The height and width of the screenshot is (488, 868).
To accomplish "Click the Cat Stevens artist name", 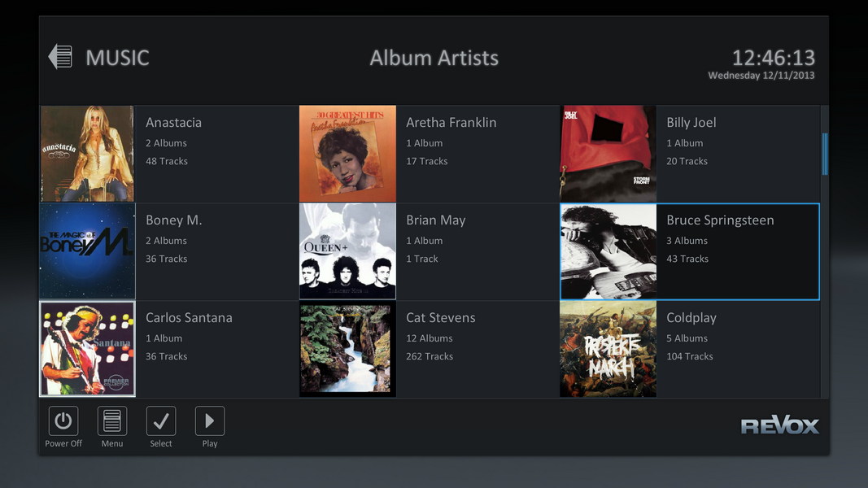I will (x=440, y=318).
